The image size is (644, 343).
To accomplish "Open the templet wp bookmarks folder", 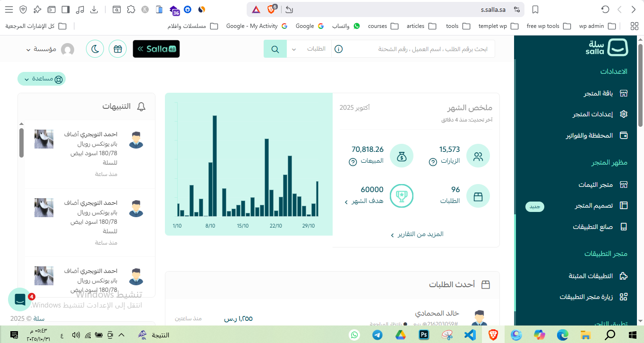I will pyautogui.click(x=498, y=26).
